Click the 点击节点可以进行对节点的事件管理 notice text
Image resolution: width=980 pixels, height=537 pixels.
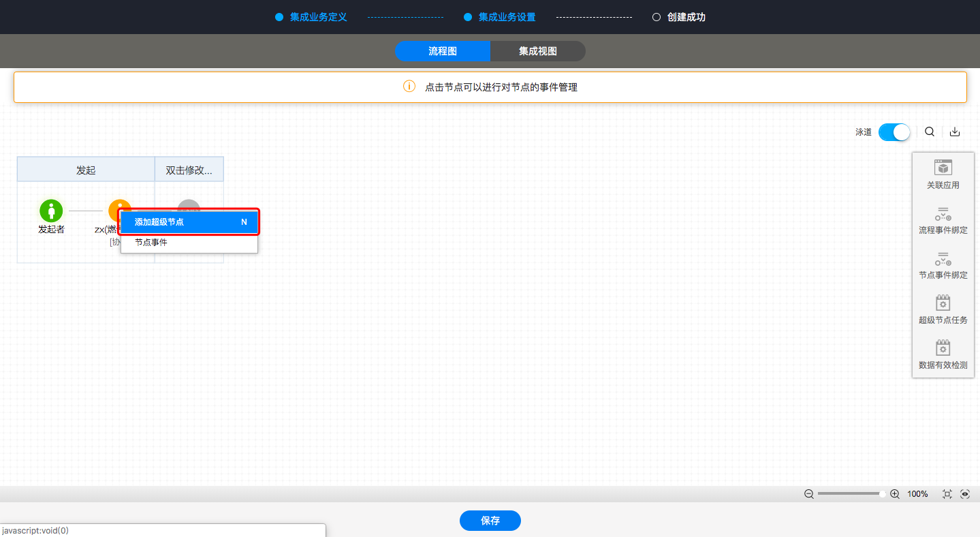tap(501, 87)
